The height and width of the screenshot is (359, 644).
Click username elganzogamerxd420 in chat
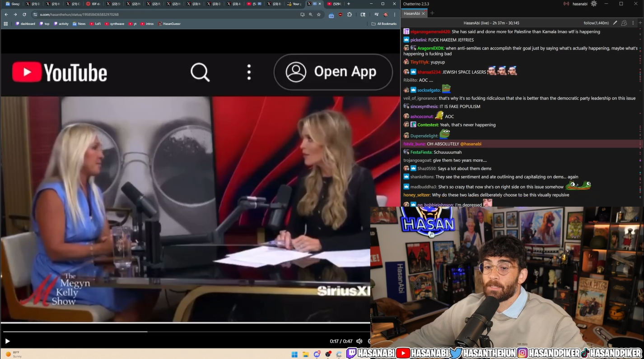(x=430, y=32)
